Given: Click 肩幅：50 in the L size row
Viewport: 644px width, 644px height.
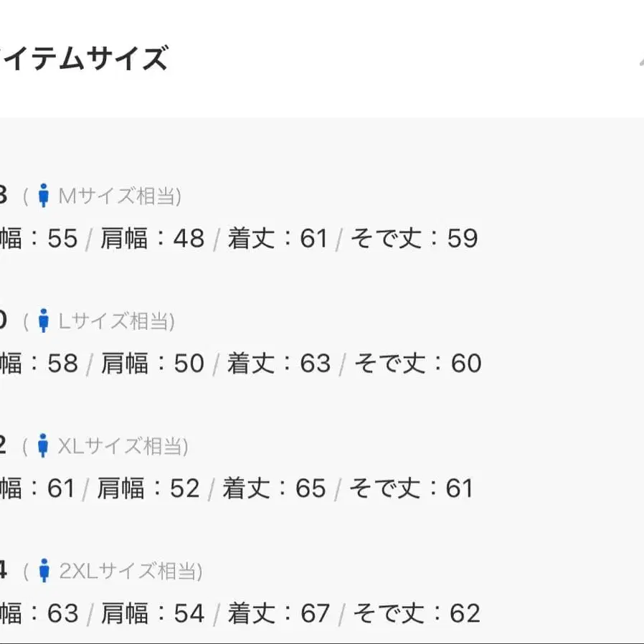Looking at the screenshot, I should tap(153, 363).
